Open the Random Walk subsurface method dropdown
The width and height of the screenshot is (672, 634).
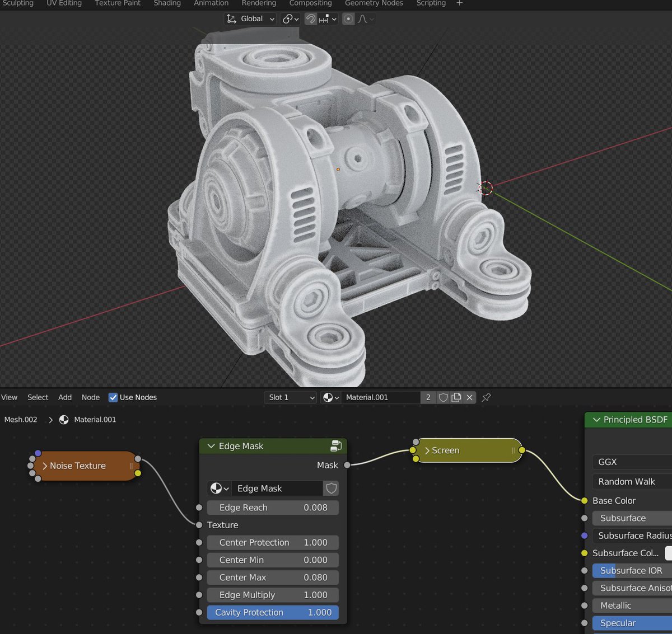coord(632,481)
